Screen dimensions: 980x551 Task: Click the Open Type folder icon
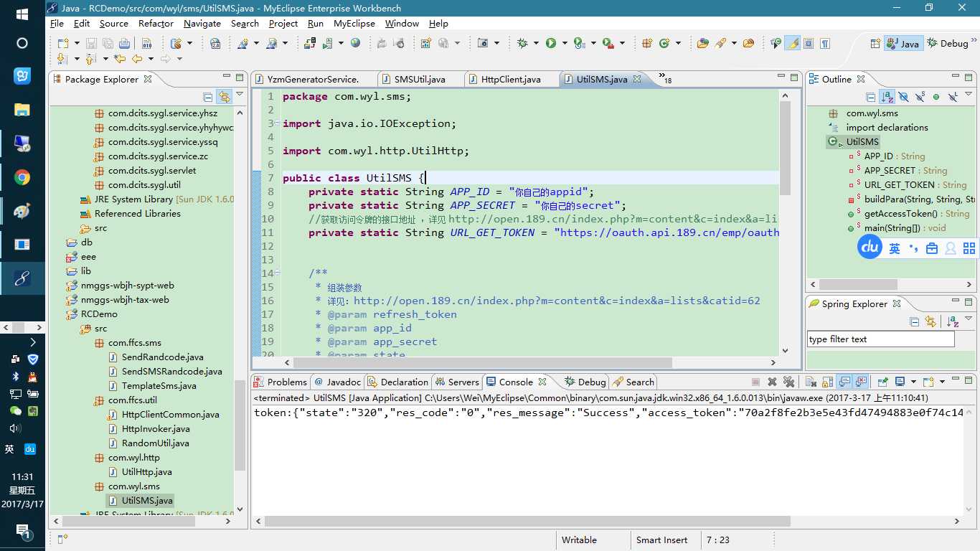coord(703,43)
